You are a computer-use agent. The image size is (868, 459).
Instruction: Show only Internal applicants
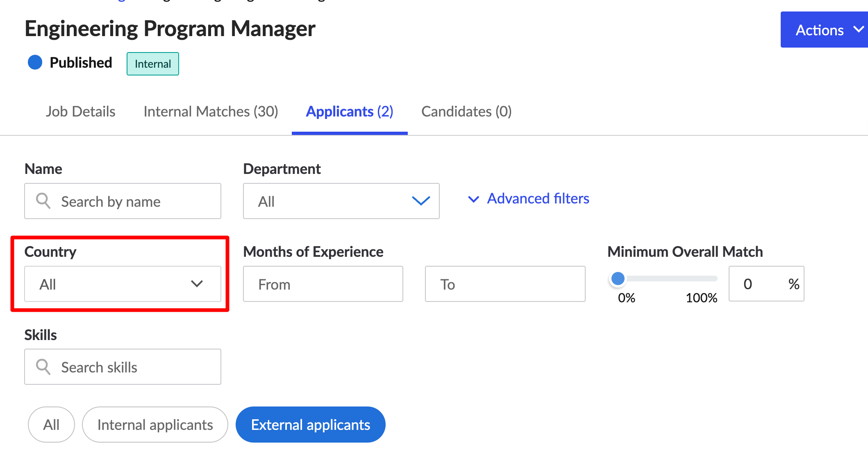click(x=155, y=425)
